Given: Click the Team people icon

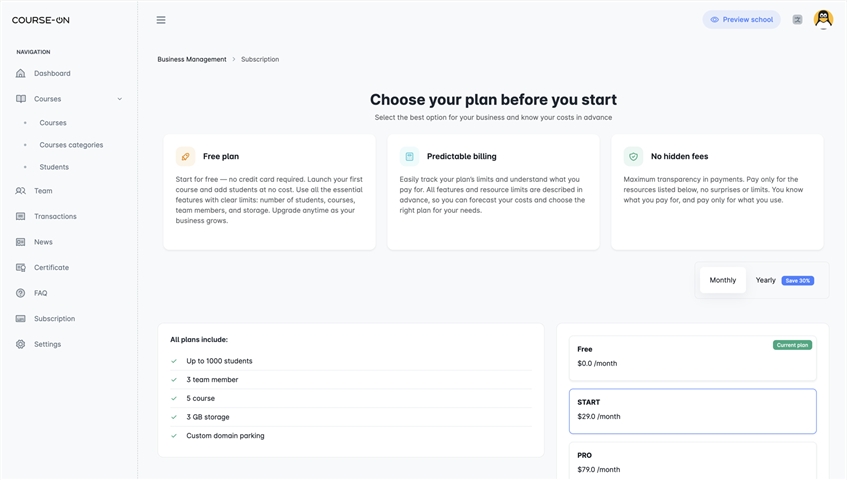Looking at the screenshot, I should 21,191.
